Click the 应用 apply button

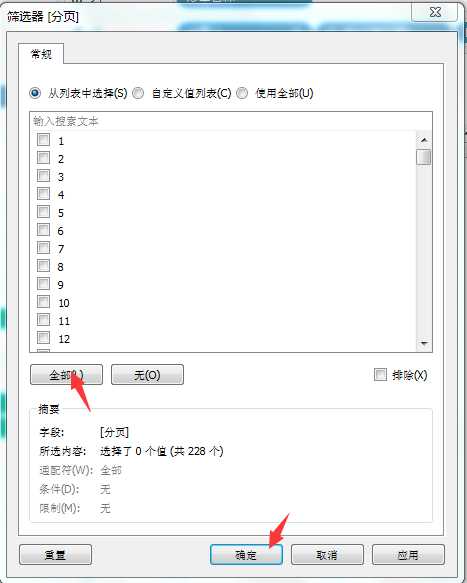coord(408,555)
